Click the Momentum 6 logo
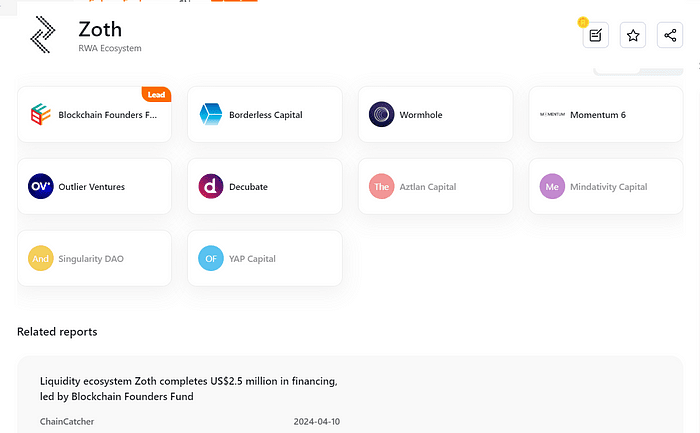Screen dimensions: 700x433 coord(552,115)
